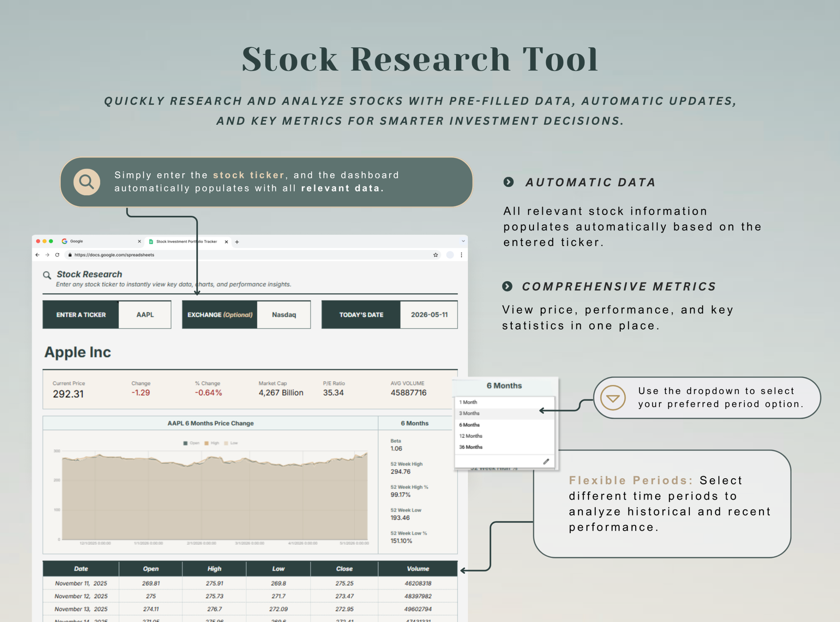Select the AAPL ticker input cell
The width and height of the screenshot is (840, 622).
click(x=145, y=315)
